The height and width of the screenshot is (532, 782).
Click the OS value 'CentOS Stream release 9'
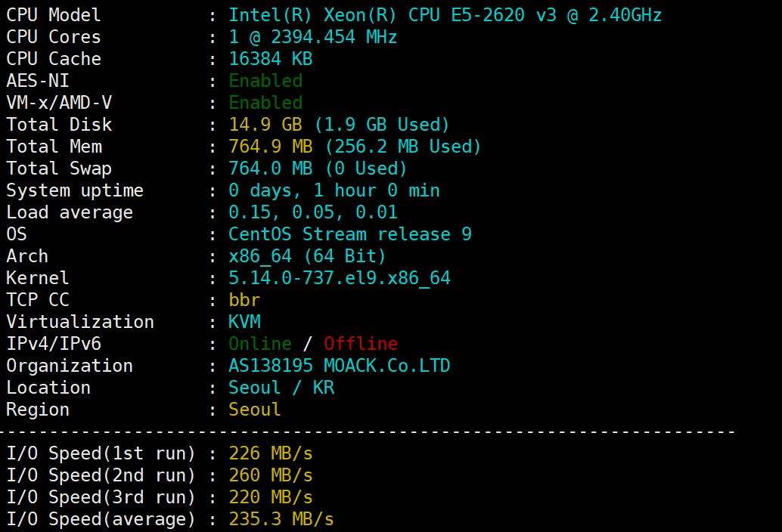(x=349, y=234)
